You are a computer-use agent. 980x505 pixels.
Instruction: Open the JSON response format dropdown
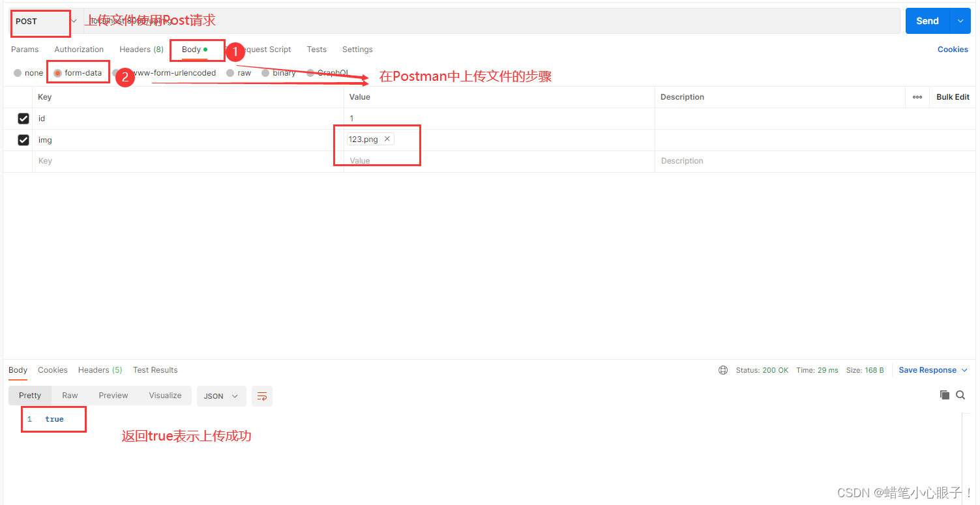tap(221, 396)
